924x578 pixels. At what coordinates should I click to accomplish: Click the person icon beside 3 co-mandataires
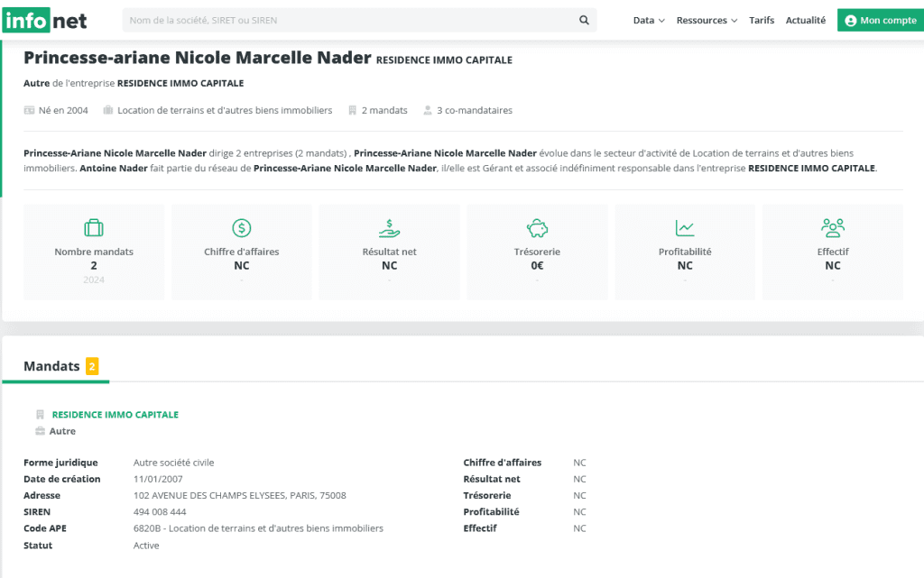428,110
